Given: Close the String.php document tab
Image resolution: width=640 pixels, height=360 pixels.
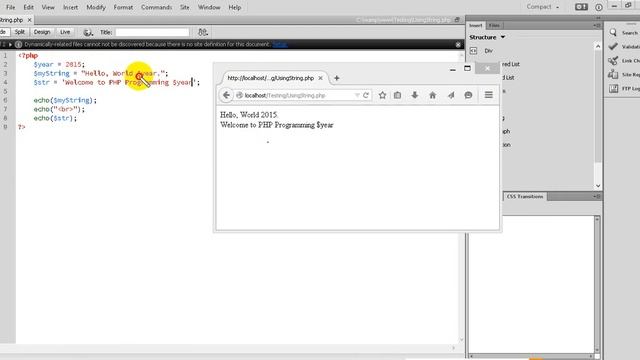Looking at the screenshot, I should pyautogui.click(x=29, y=20).
